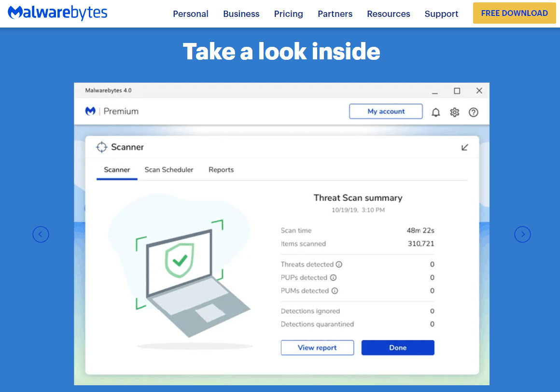Image resolution: width=560 pixels, height=392 pixels.
Task: Click the 'Detections ignored' label
Action: (x=310, y=311)
